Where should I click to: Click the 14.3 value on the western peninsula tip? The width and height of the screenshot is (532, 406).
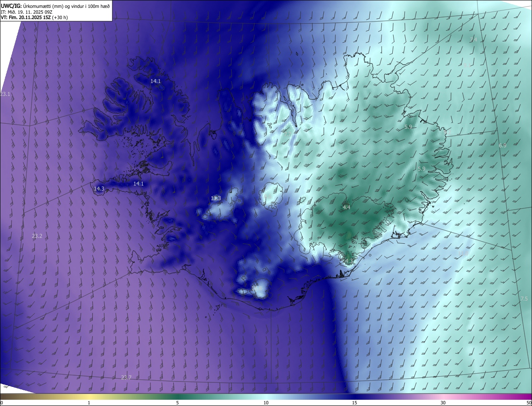(99, 188)
